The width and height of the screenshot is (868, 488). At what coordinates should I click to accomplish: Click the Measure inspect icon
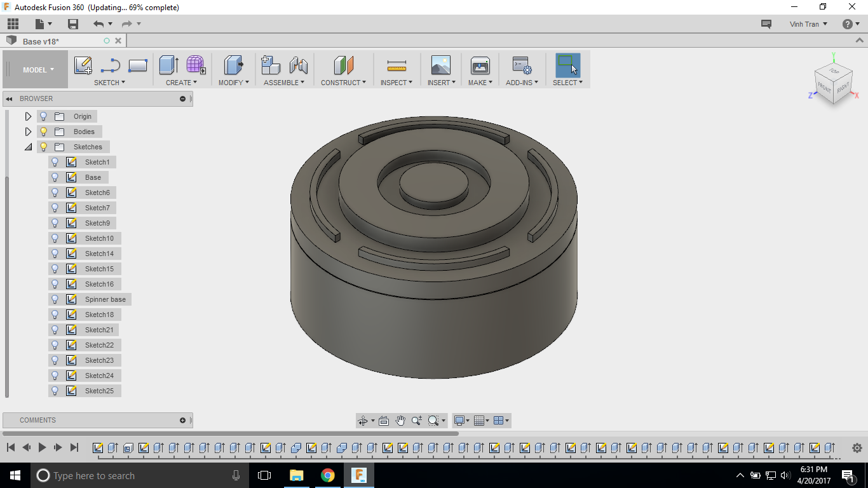coord(397,65)
